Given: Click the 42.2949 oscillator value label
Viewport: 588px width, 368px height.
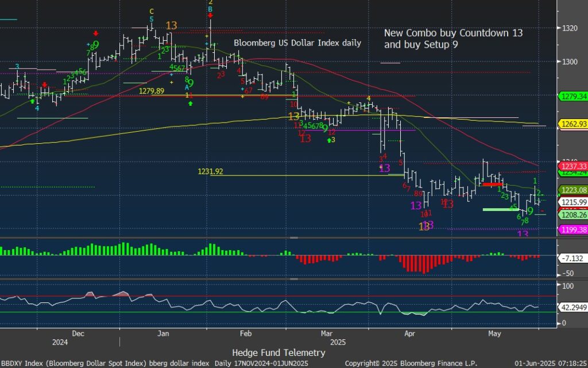Looking at the screenshot, I should [573, 307].
